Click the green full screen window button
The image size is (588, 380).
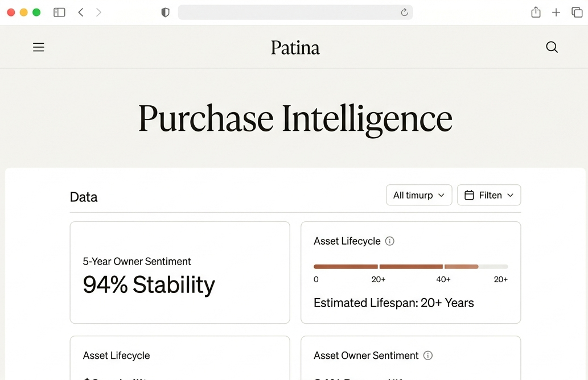tap(36, 13)
